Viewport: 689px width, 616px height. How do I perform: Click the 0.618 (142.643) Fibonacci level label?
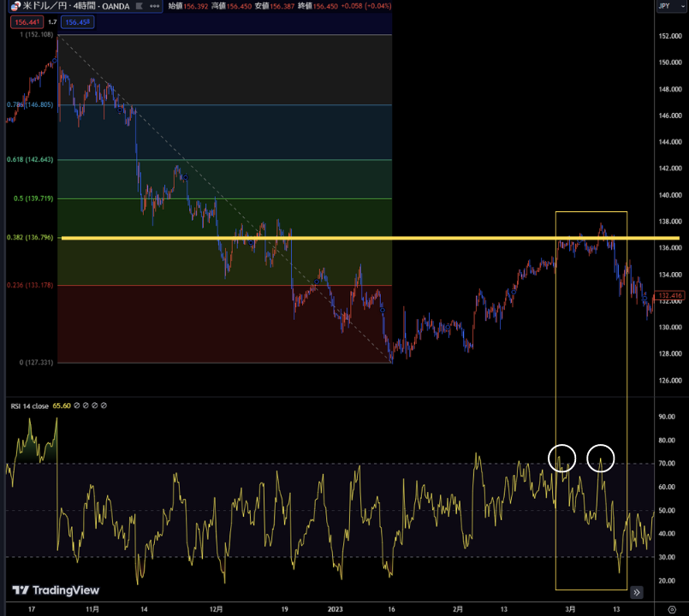pyautogui.click(x=30, y=160)
